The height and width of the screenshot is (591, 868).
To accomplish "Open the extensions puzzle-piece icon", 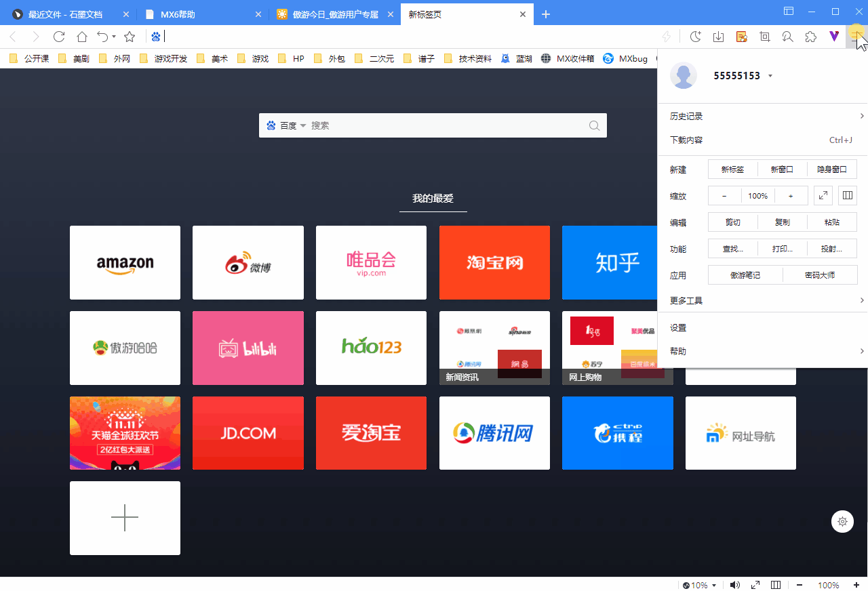I will click(810, 37).
